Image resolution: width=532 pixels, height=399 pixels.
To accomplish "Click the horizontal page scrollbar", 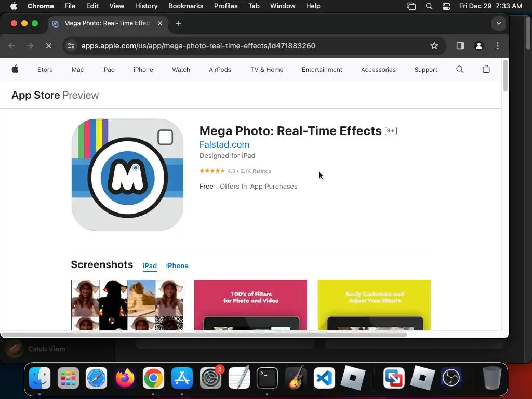I will pyautogui.click(x=204, y=335).
